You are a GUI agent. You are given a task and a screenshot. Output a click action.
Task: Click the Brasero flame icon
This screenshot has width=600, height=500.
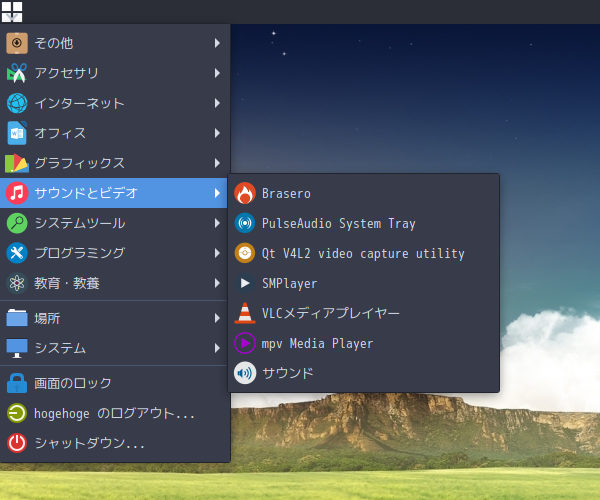pyautogui.click(x=245, y=193)
